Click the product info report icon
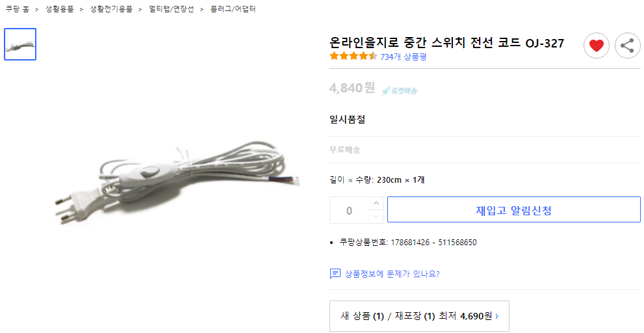Screen dimensions: 644x333 pos(335,274)
